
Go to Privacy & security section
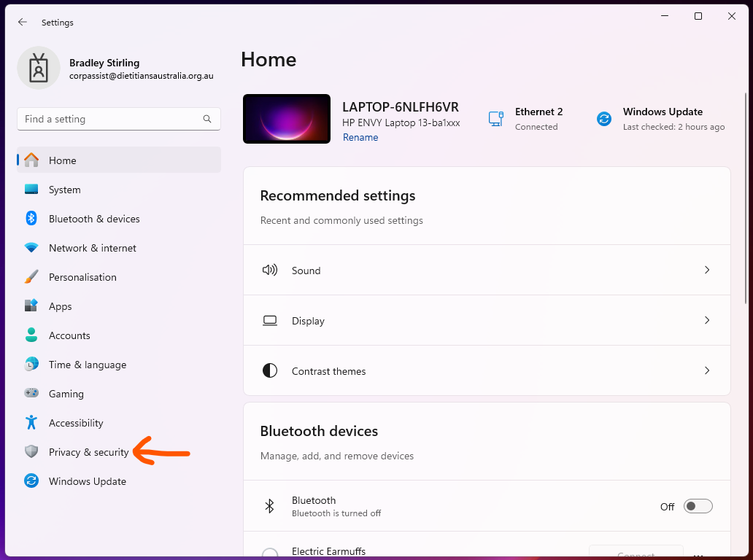[x=88, y=452]
